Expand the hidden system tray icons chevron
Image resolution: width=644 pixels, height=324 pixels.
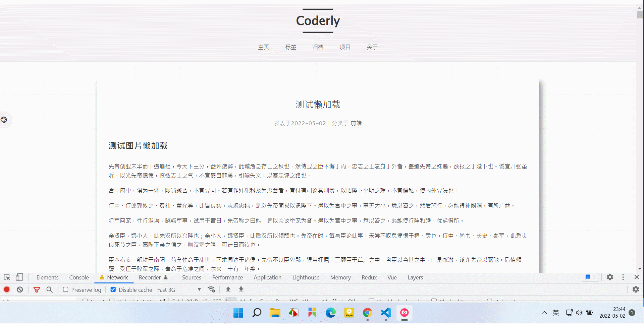544,313
